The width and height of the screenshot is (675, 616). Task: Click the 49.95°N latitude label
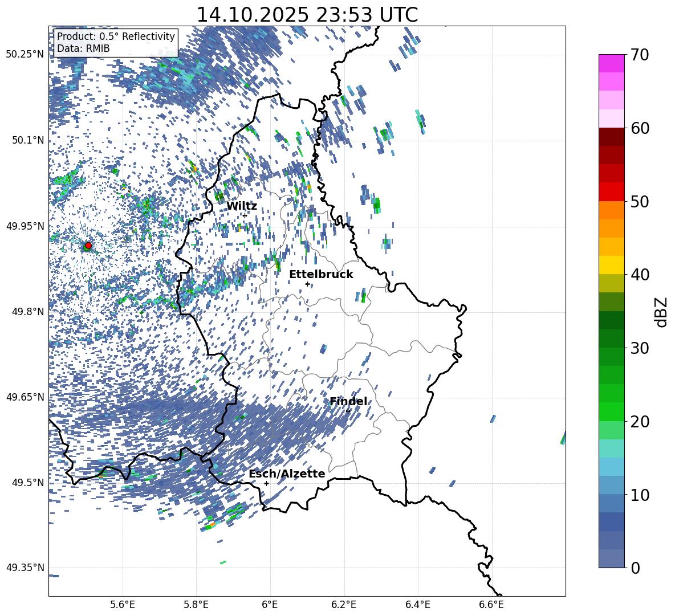[25, 226]
